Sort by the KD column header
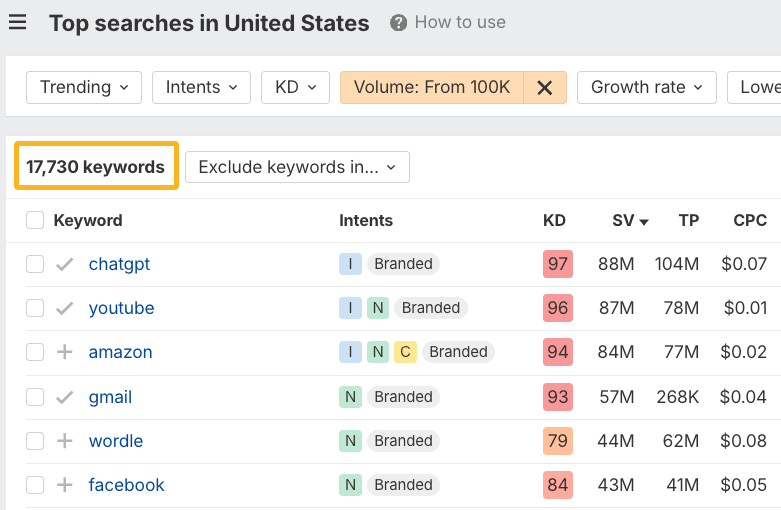 (x=554, y=220)
